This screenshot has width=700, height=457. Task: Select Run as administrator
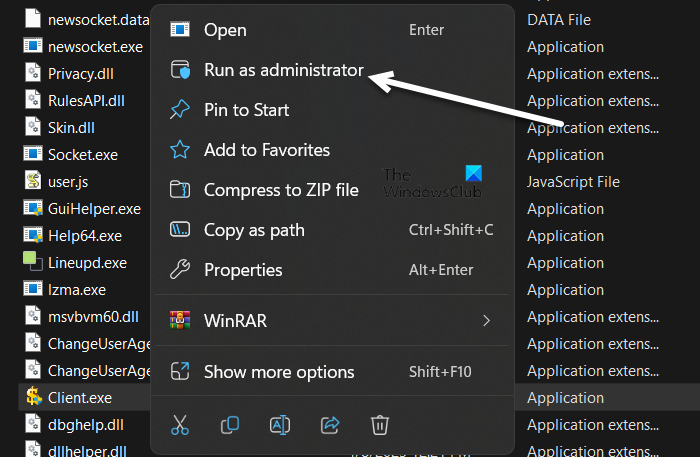point(283,70)
